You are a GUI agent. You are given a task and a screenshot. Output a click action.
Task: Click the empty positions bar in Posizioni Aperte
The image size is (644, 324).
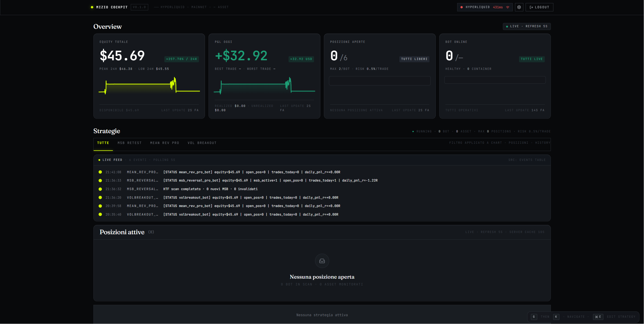click(380, 81)
